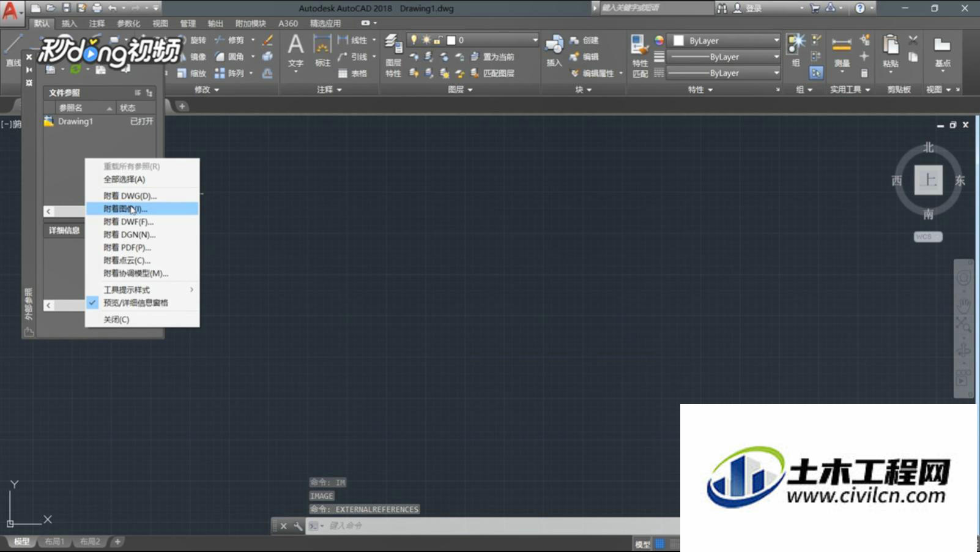Choose Attach DWG (附着 DWG) menu entry
This screenshot has height=552, width=980.
[x=142, y=196]
